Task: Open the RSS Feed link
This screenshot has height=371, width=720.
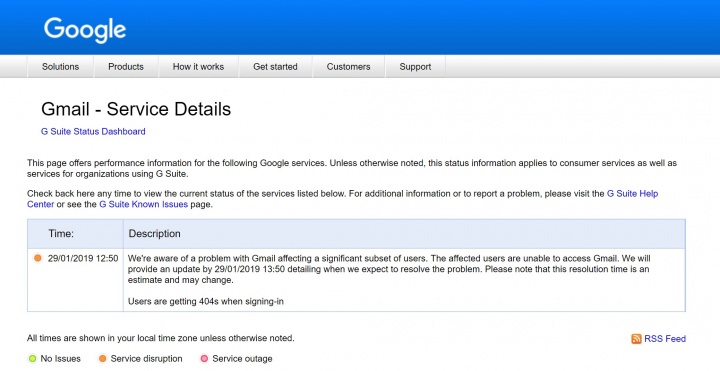Action: coord(665,339)
